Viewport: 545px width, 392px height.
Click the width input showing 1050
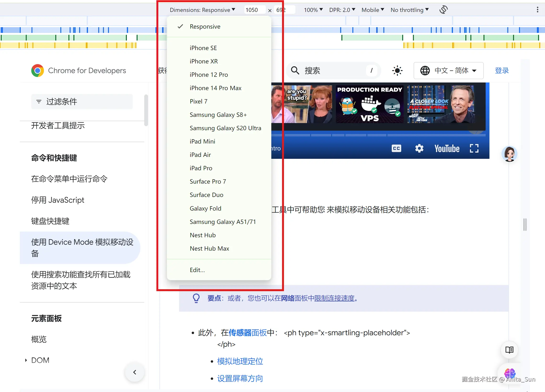pyautogui.click(x=255, y=10)
